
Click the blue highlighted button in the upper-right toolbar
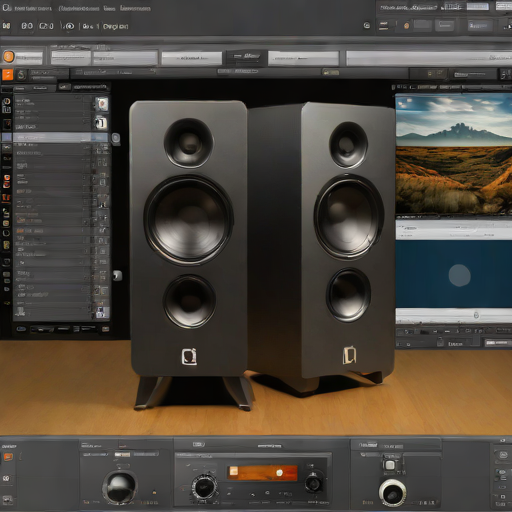pos(479,25)
